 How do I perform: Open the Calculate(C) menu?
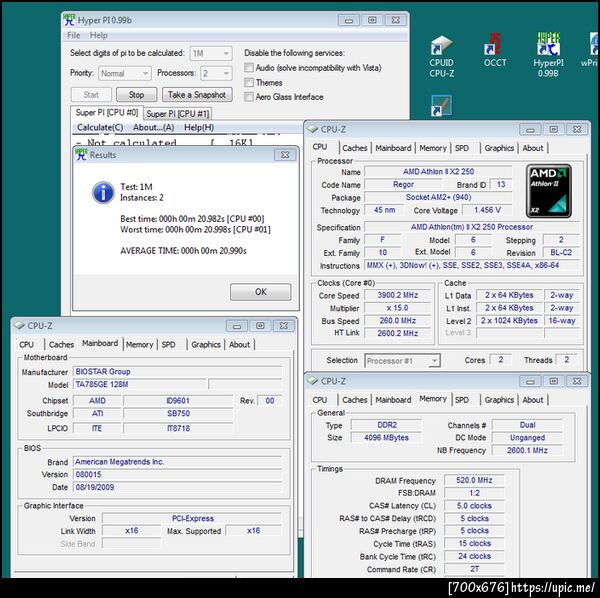coord(100,127)
